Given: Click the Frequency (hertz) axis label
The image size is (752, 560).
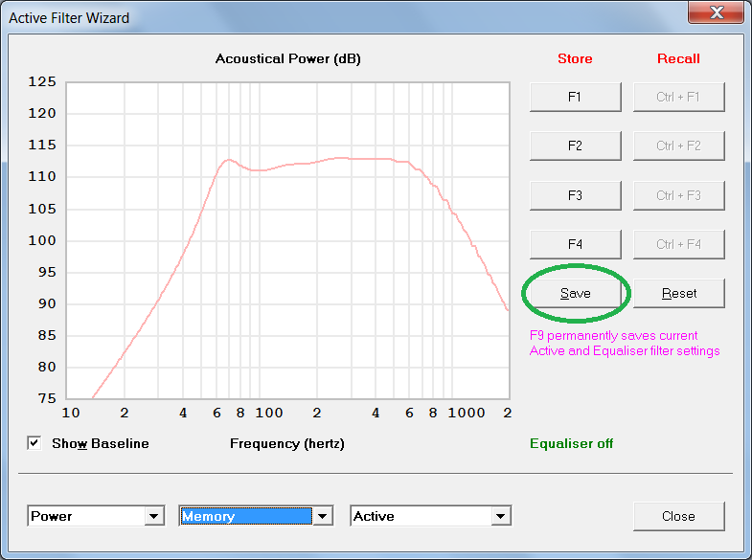Looking at the screenshot, I should tap(287, 443).
